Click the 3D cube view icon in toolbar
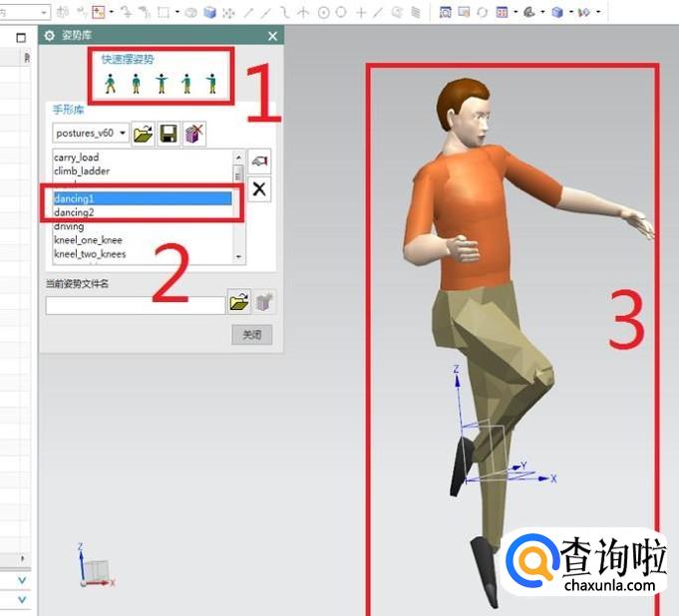Image resolution: width=679 pixels, height=616 pixels. 209,12
